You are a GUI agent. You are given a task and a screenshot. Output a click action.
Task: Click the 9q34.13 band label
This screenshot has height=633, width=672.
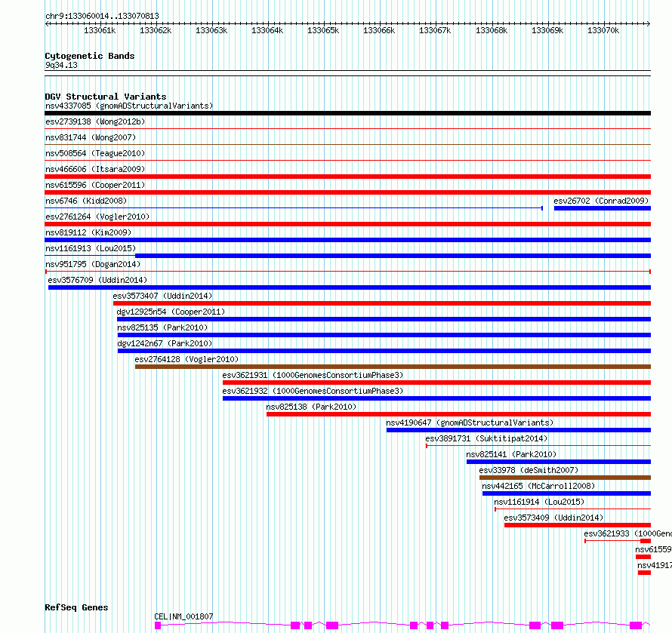(61, 65)
